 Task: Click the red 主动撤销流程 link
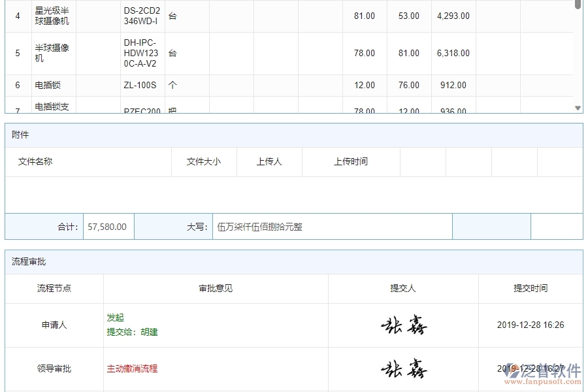[133, 368]
